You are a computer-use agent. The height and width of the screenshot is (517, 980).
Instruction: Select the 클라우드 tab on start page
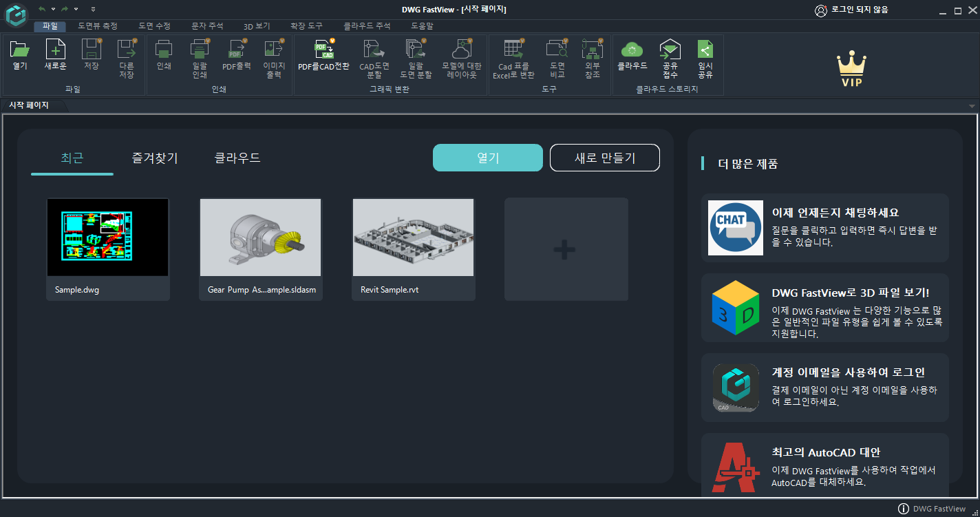click(237, 158)
